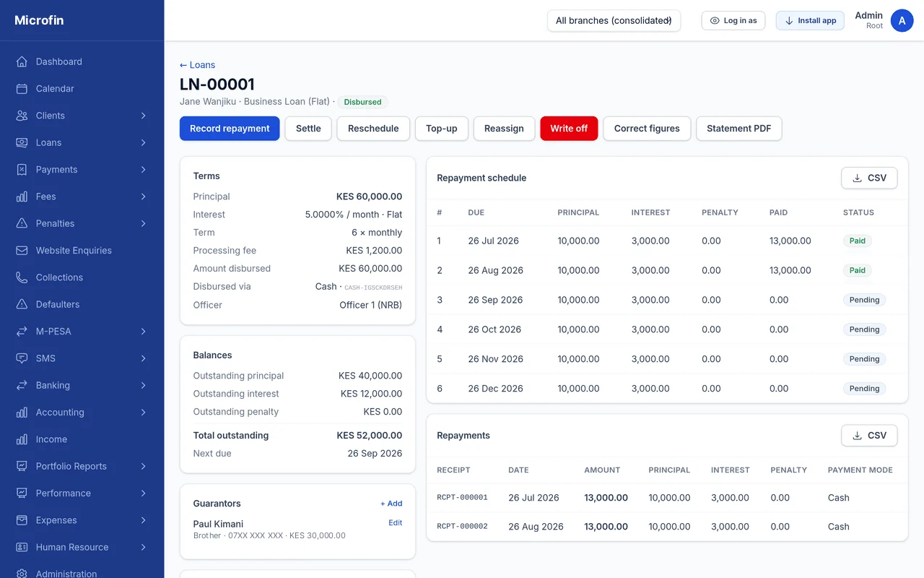Click the Defaulters warning triangle icon
The width and height of the screenshot is (924, 578).
tap(22, 304)
